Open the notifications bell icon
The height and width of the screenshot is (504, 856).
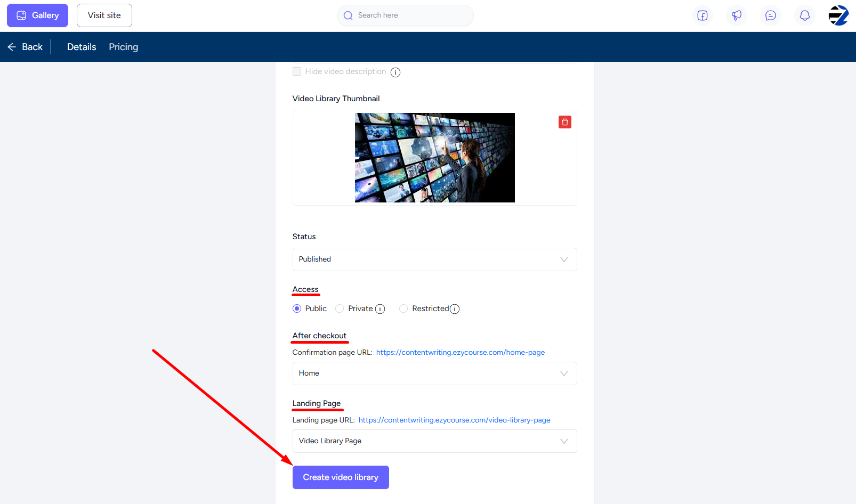tap(805, 15)
